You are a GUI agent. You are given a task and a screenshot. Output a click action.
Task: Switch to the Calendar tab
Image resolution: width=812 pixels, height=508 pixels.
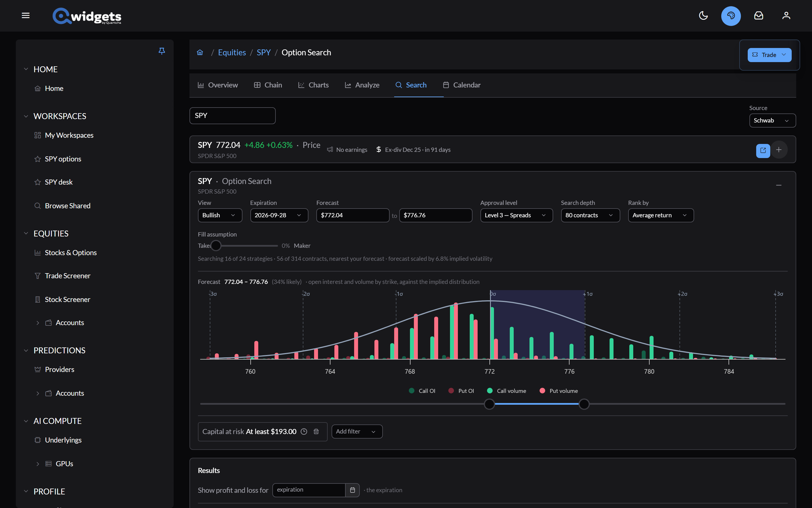click(462, 85)
